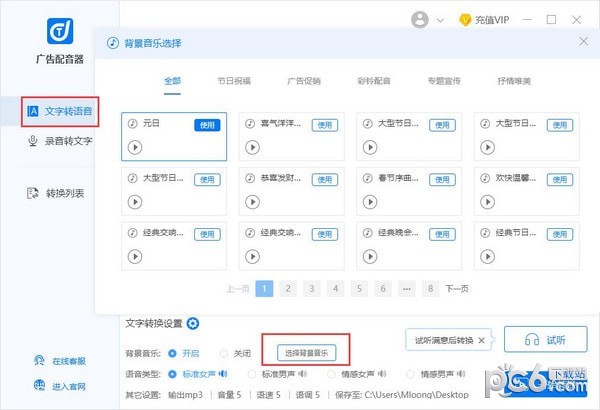Viewport: 600px width, 410px height.
Task: Play the 经典节日 track preview
Action: (x=488, y=256)
